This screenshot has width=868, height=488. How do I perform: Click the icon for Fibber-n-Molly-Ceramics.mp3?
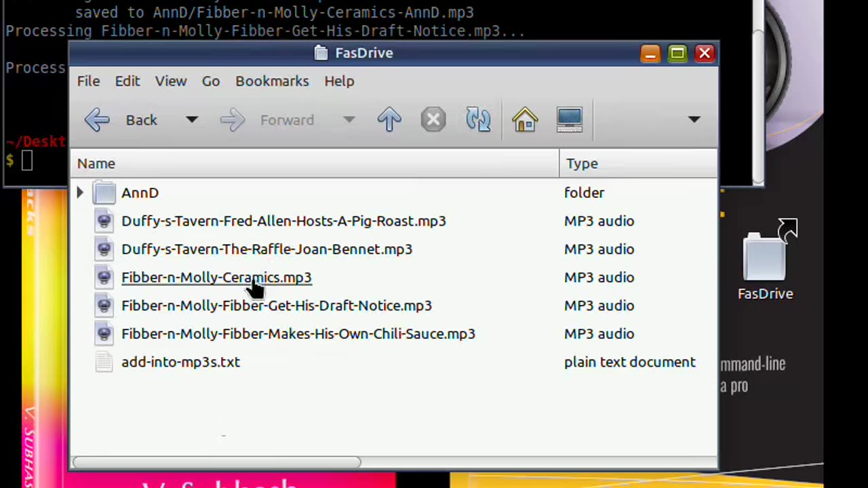point(104,277)
